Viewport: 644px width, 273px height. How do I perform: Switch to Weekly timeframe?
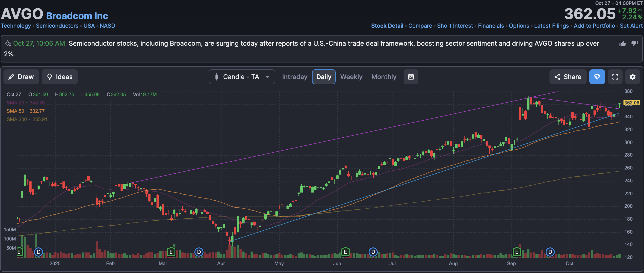point(351,77)
